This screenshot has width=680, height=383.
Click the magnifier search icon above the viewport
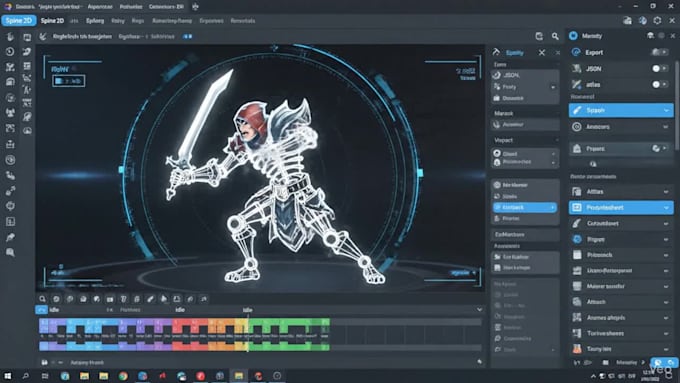point(555,36)
